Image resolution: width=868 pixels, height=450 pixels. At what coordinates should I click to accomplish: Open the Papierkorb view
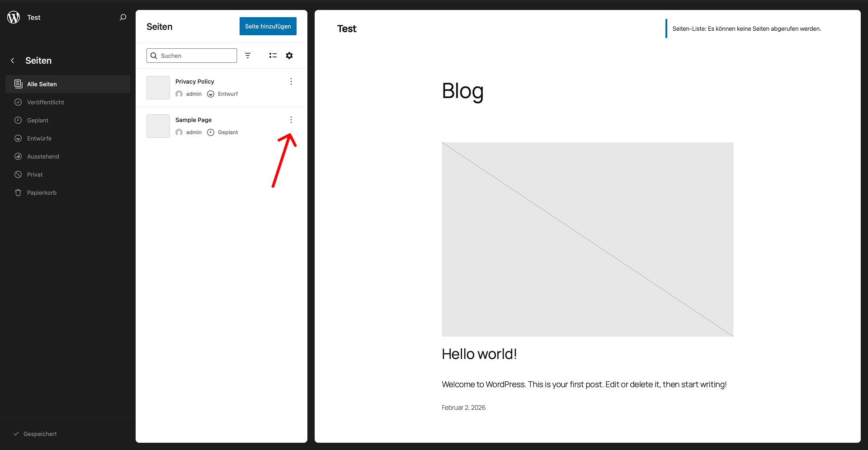[x=68, y=192]
